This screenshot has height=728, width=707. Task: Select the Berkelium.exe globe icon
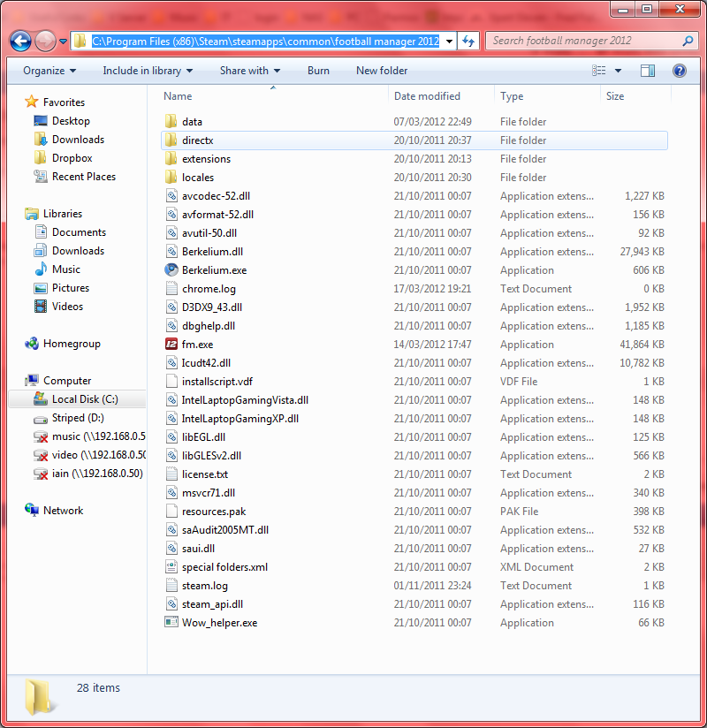pos(171,270)
